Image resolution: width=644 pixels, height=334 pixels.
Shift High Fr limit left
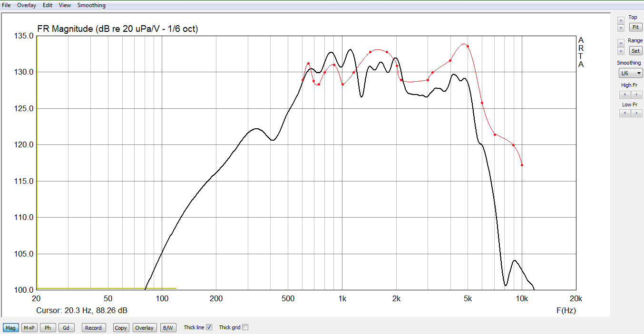pyautogui.click(x=625, y=95)
